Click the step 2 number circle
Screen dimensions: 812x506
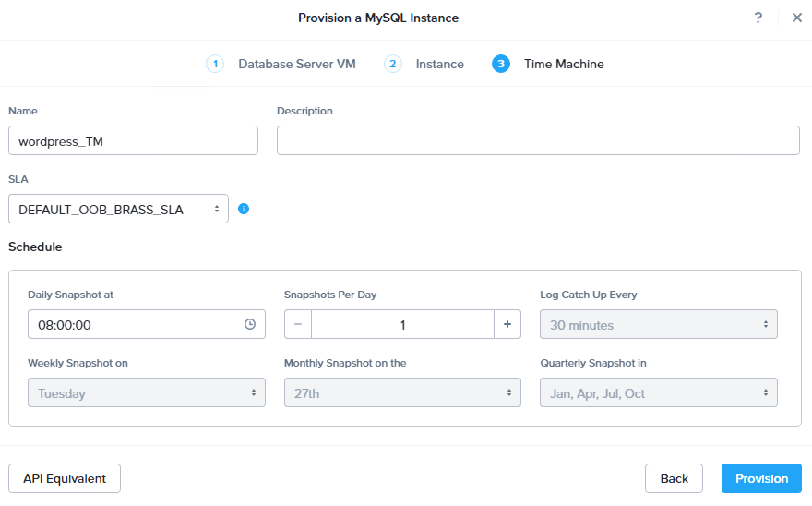coord(393,64)
